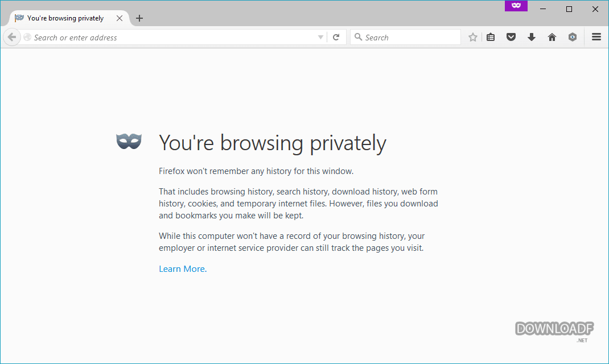Minimize the Firefox window

tap(543, 9)
